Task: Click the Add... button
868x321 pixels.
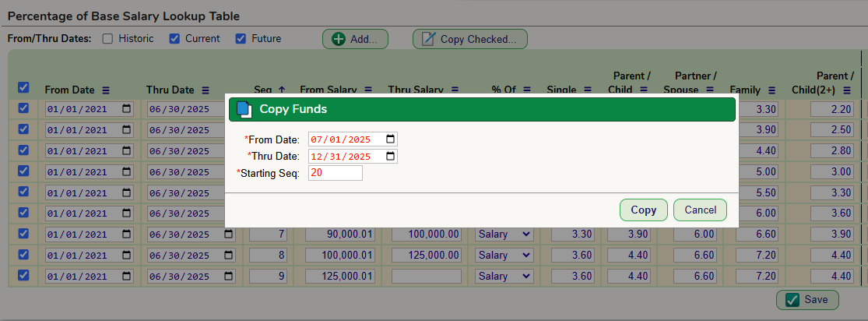Action: tap(356, 39)
